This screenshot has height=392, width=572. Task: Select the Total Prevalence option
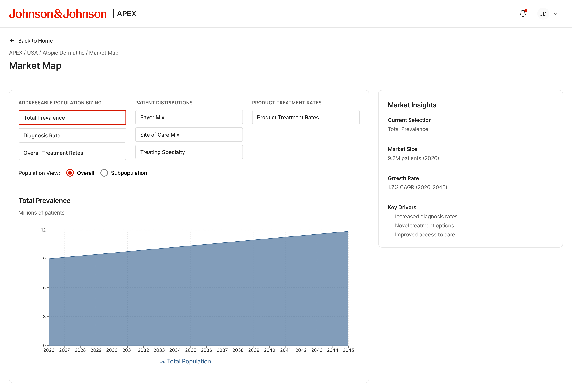(72, 118)
